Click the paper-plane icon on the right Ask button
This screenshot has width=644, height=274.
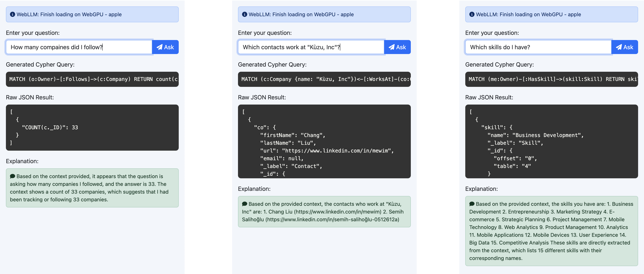point(619,47)
